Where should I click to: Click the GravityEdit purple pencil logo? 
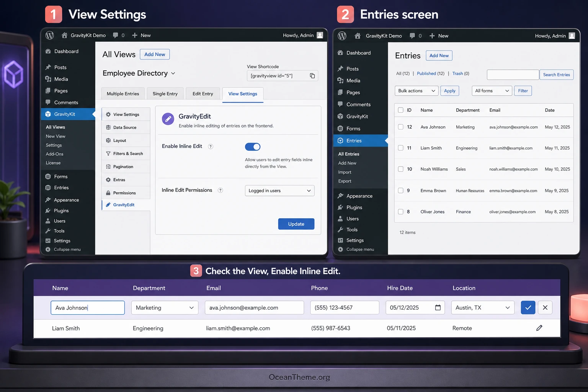pos(168,119)
